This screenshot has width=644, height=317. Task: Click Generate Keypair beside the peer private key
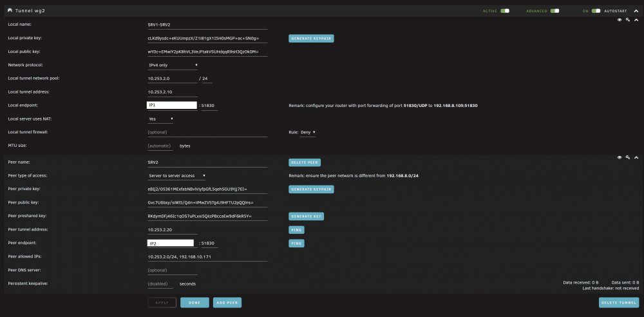pos(311,189)
